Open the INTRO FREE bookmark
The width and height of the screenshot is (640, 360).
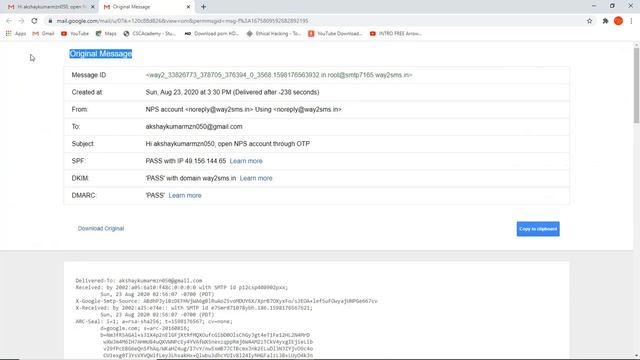point(396,33)
